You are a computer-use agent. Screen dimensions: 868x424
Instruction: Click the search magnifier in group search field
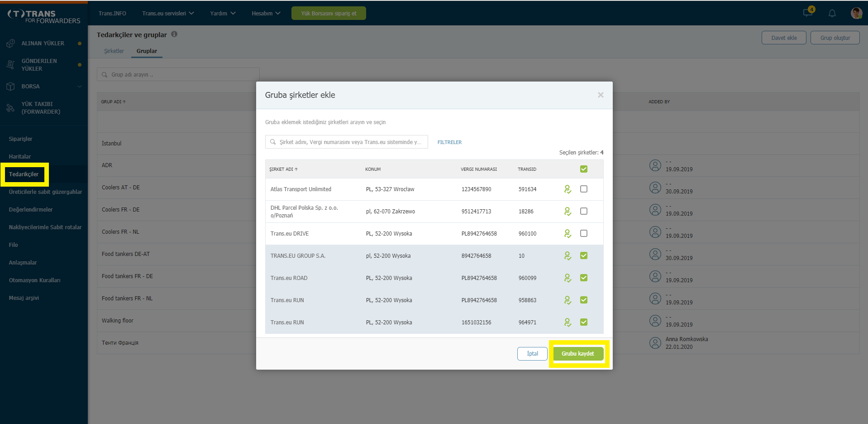pos(105,75)
